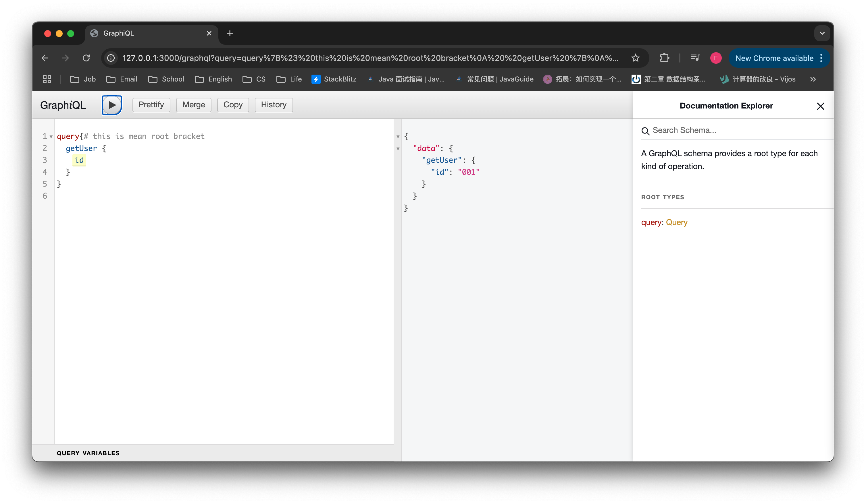Reload the current page
This screenshot has height=504, width=866.
[86, 58]
